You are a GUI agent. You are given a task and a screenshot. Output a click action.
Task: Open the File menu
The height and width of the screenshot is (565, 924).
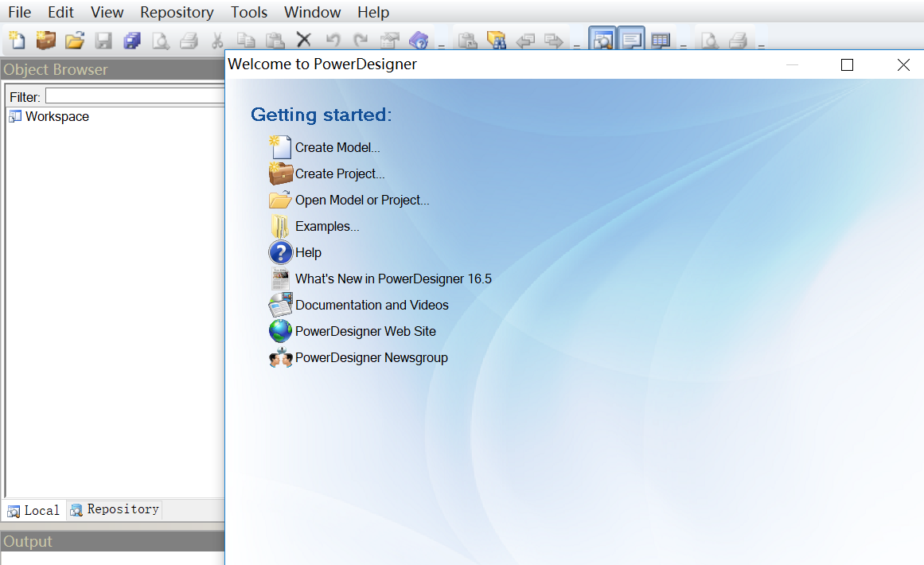click(x=19, y=13)
